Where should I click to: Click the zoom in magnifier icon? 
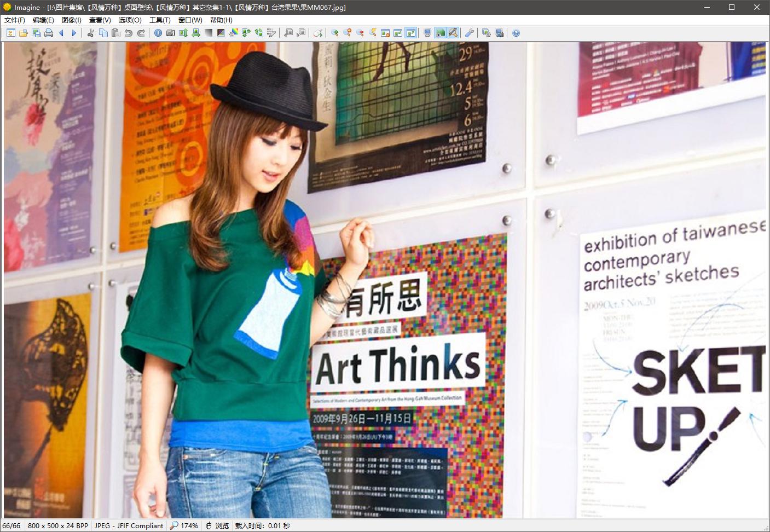335,33
